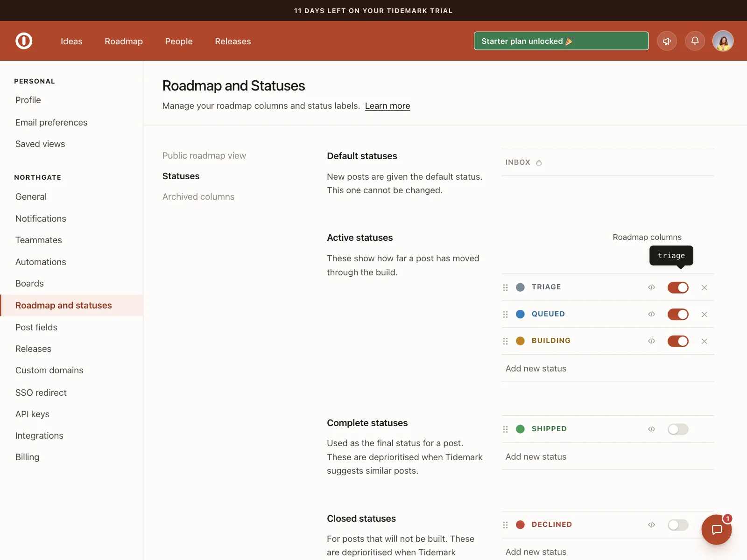Pick the grey TRIAGE color dot
747x560 pixels.
point(520,287)
